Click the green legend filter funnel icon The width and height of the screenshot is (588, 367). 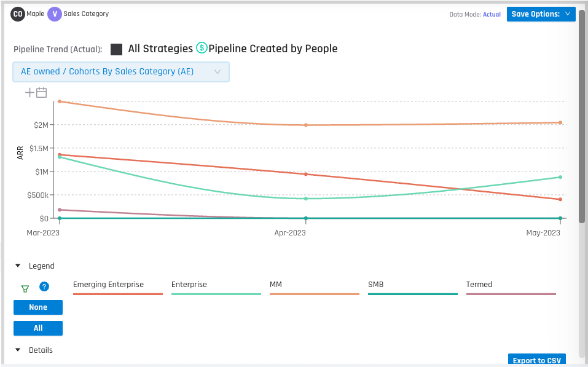(25, 288)
